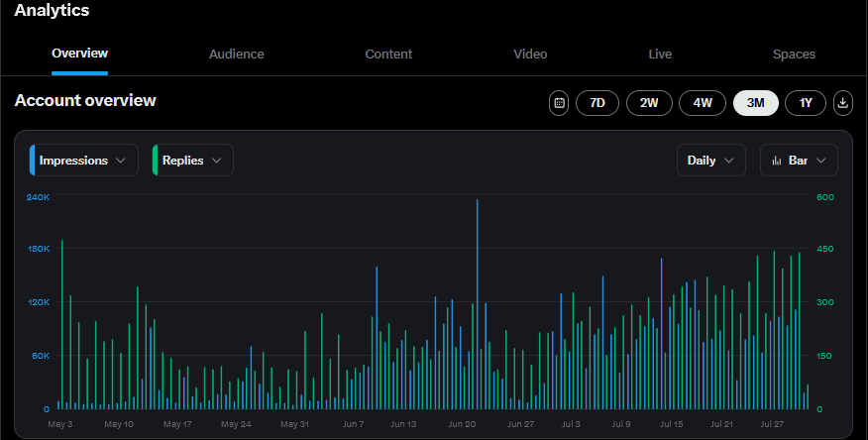This screenshot has height=440, width=868.
Task: Select the 3M time range
Action: tap(756, 103)
